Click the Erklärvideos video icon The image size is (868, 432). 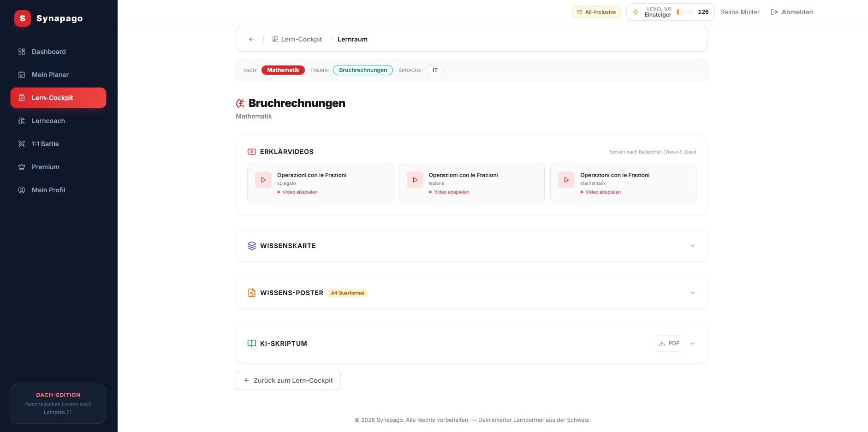click(252, 152)
